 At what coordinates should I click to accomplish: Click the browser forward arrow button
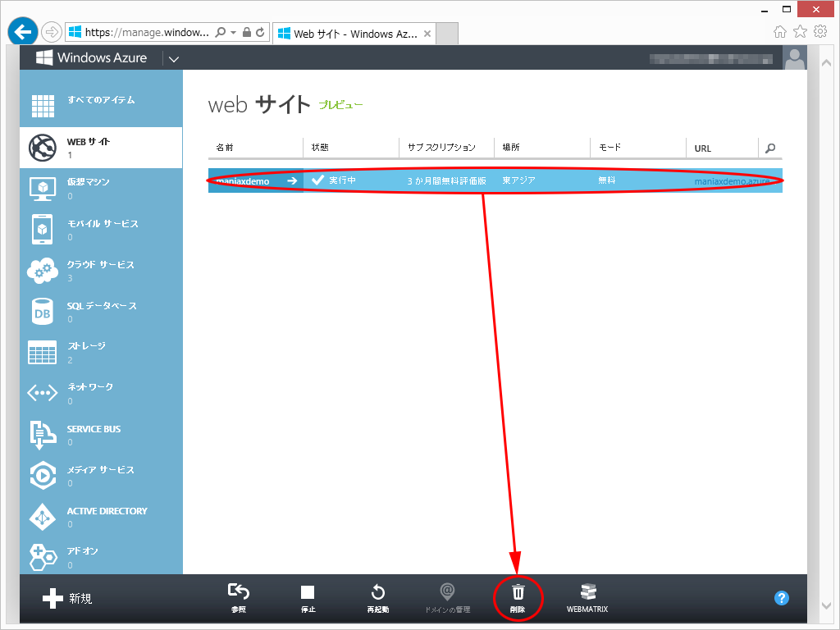[52, 32]
